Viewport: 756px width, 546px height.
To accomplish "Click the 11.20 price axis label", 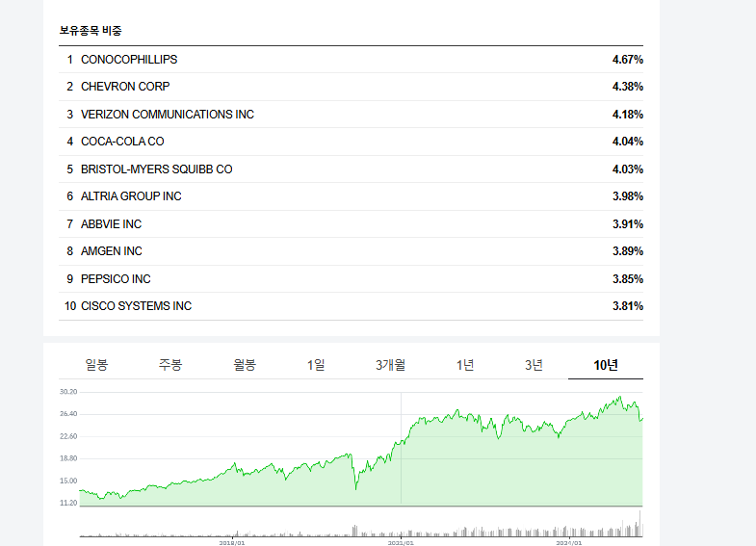I will (x=68, y=503).
